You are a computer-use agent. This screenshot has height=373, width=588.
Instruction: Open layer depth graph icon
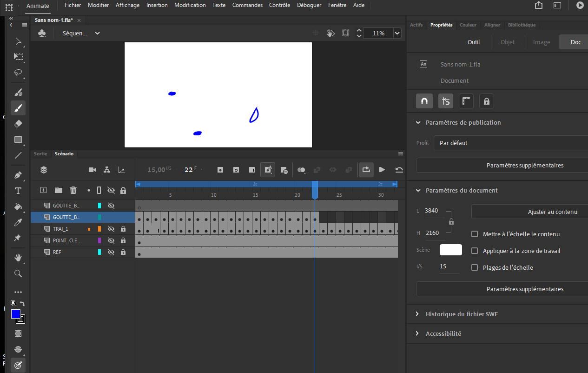coord(122,170)
